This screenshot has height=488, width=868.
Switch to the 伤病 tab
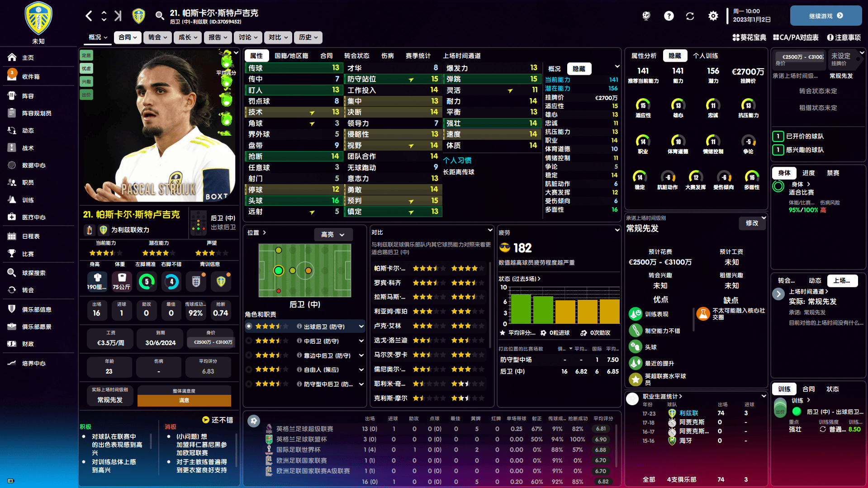(388, 56)
